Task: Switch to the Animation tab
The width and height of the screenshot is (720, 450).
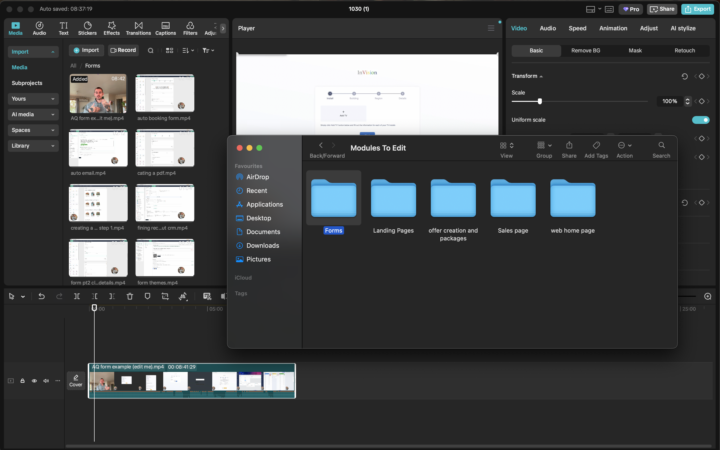Action: (x=612, y=28)
